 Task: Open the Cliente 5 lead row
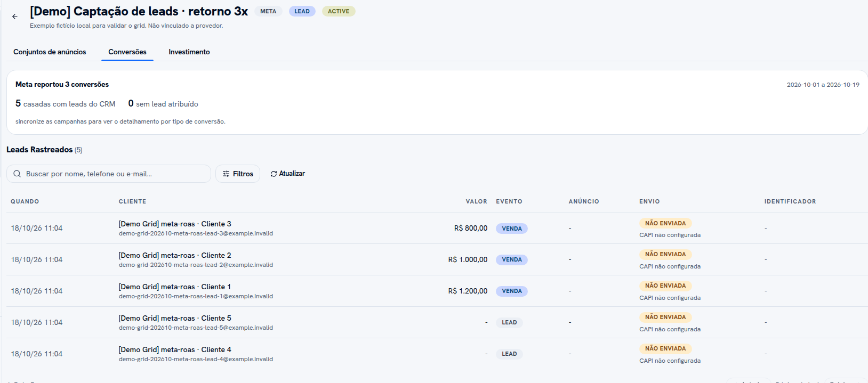tap(437, 323)
